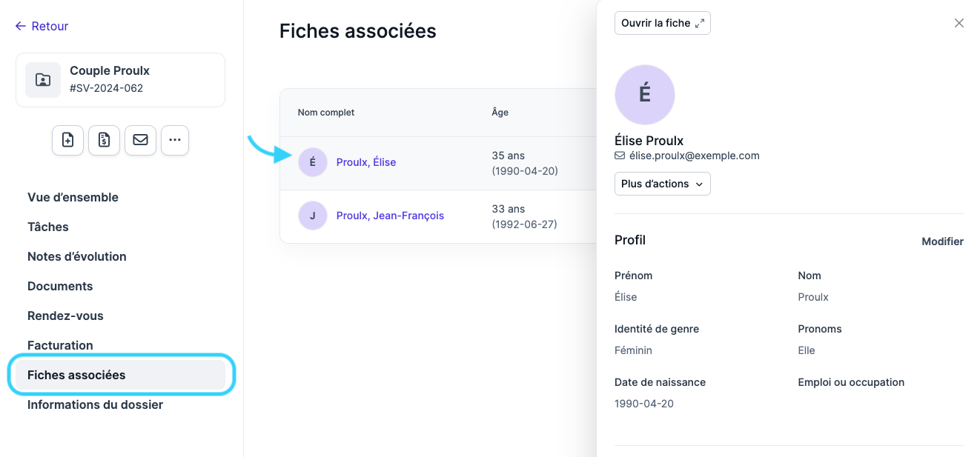
Task: Open Tâches in the sidebar
Action: [x=48, y=227]
